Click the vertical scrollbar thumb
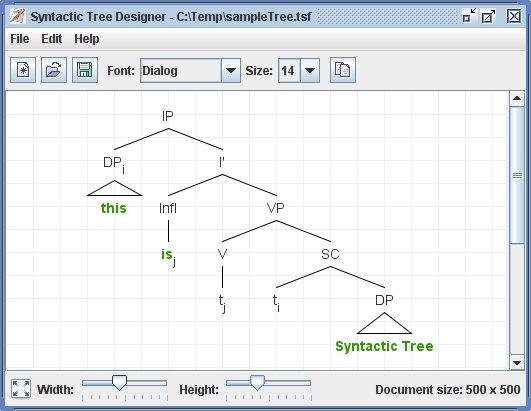This screenshot has width=531, height=411. point(517,175)
